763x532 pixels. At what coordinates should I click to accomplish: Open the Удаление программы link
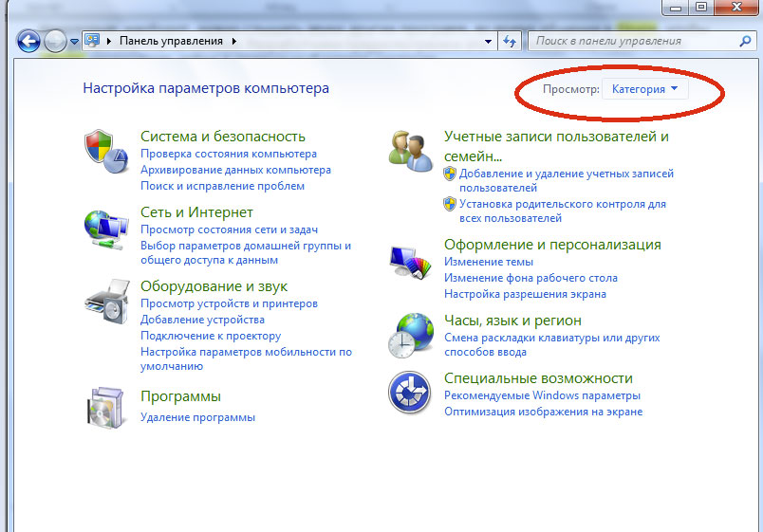[x=197, y=417]
